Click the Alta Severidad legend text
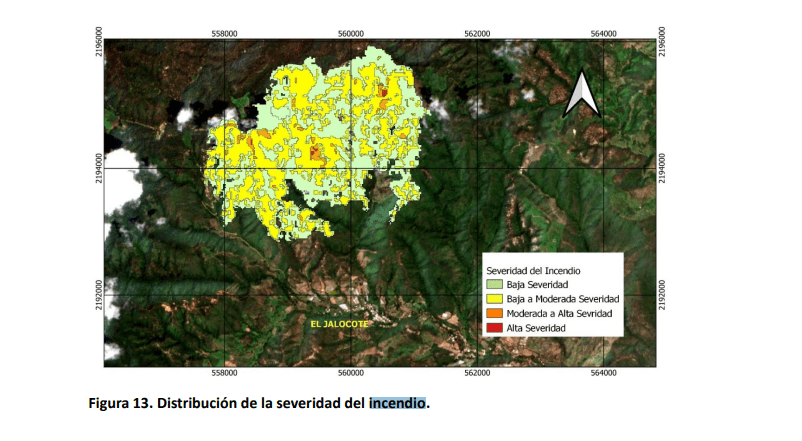 536,328
